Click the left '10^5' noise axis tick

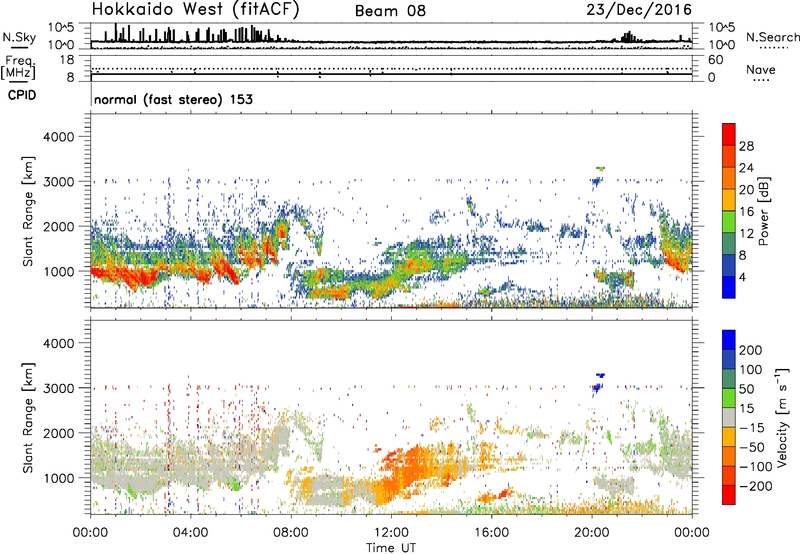(x=62, y=28)
